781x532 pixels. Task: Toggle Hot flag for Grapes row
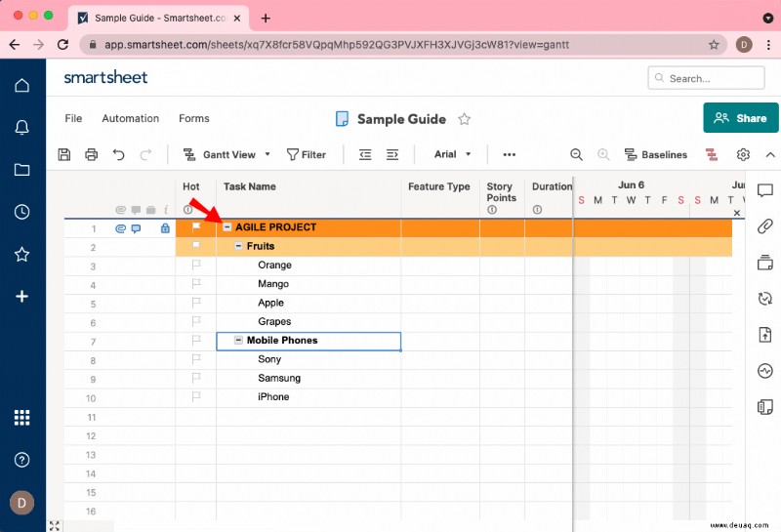pyautogui.click(x=196, y=321)
